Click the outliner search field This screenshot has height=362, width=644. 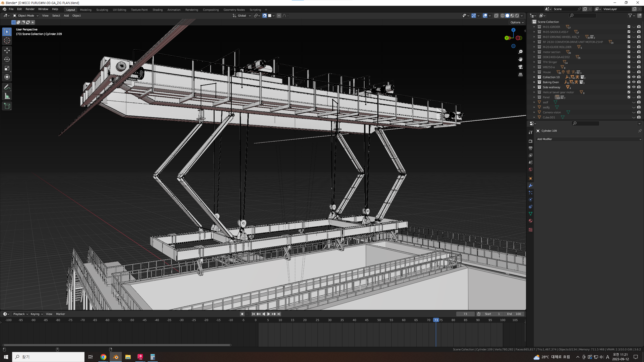click(x=583, y=16)
